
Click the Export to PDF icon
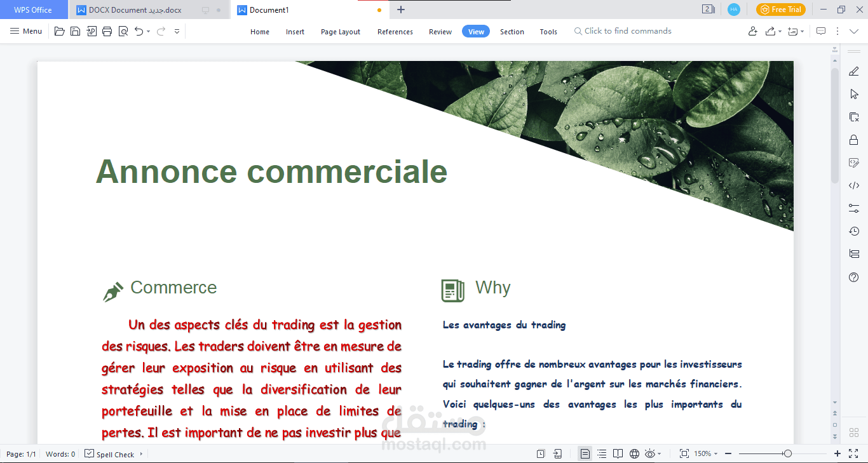point(92,31)
